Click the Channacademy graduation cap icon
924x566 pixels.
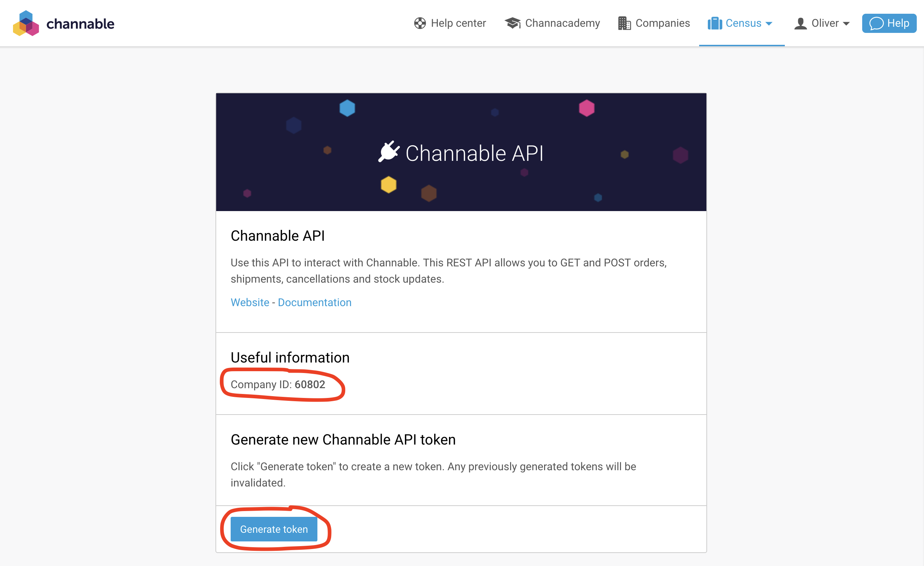click(512, 23)
